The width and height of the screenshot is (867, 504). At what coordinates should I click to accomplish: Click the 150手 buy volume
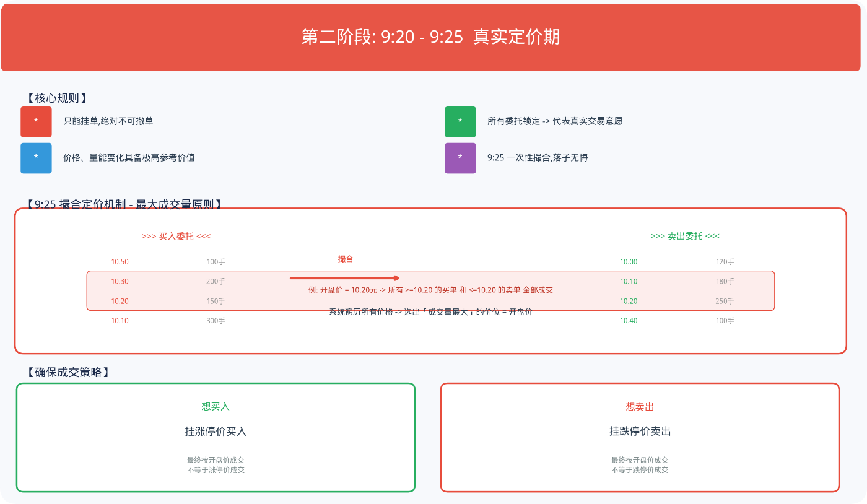[x=216, y=302]
